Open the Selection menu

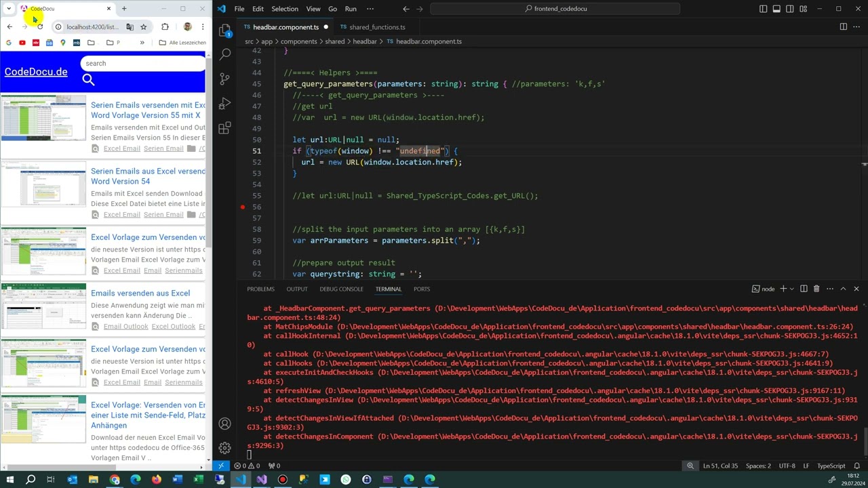tap(285, 9)
